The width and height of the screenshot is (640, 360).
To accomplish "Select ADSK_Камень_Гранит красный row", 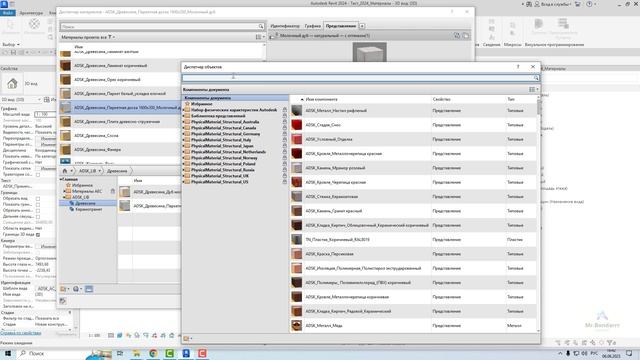I will [414, 211].
